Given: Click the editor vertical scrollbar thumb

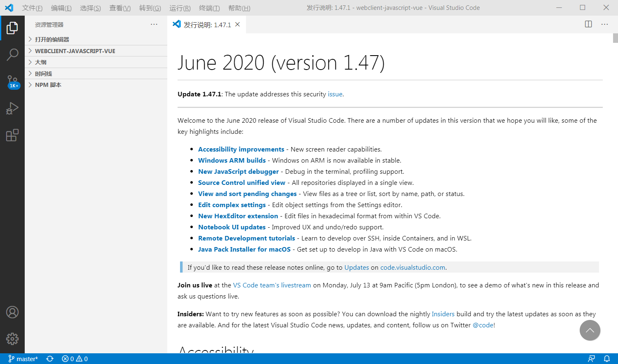Looking at the screenshot, I should point(616,38).
